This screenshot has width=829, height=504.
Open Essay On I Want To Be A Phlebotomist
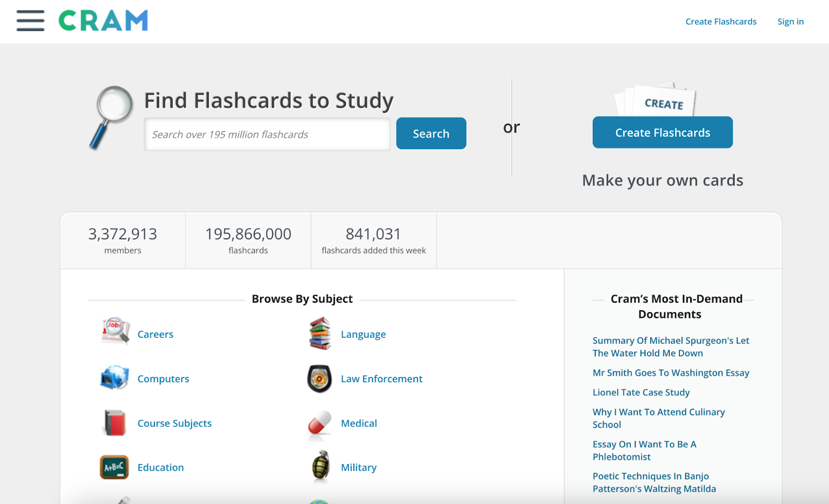coord(645,450)
